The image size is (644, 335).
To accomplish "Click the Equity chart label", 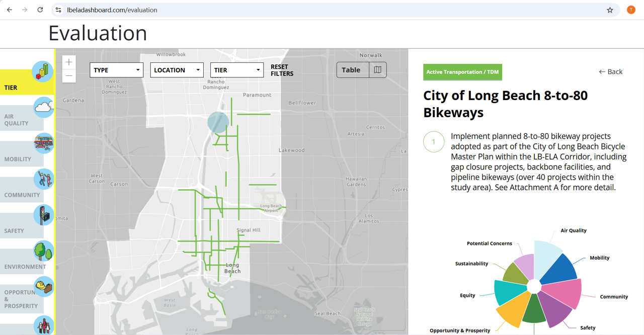I will (467, 296).
